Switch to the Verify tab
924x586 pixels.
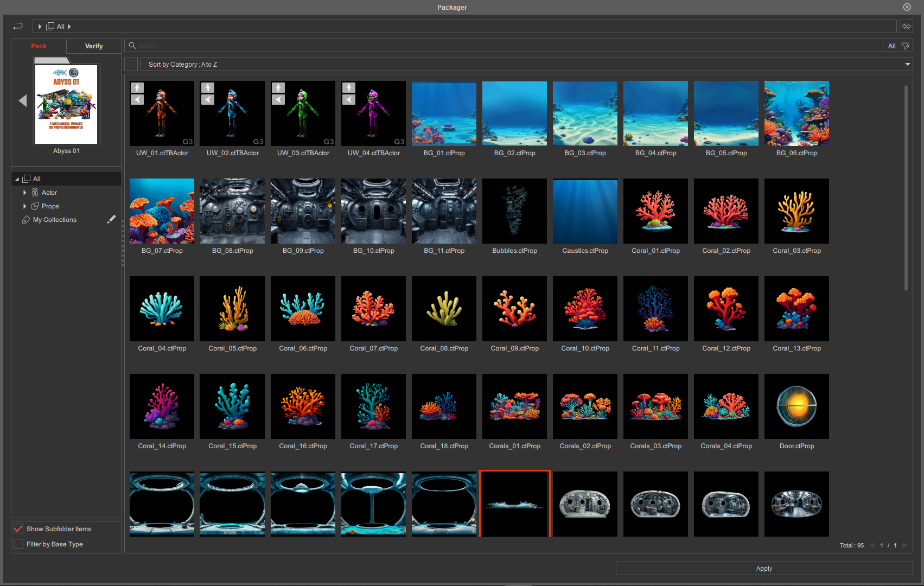point(94,46)
